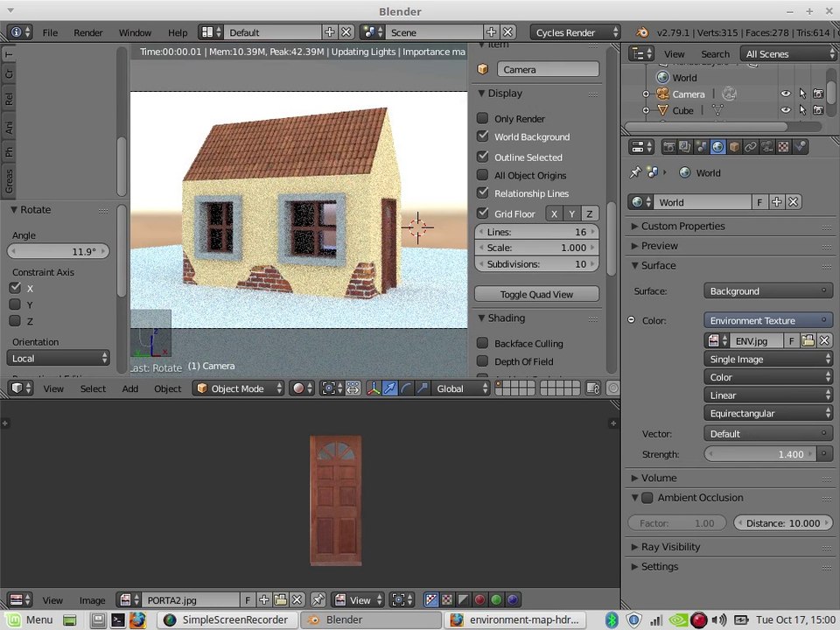Open the viewport shading sphere selector
Image resolution: width=840 pixels, height=630 pixels.
[x=302, y=388]
